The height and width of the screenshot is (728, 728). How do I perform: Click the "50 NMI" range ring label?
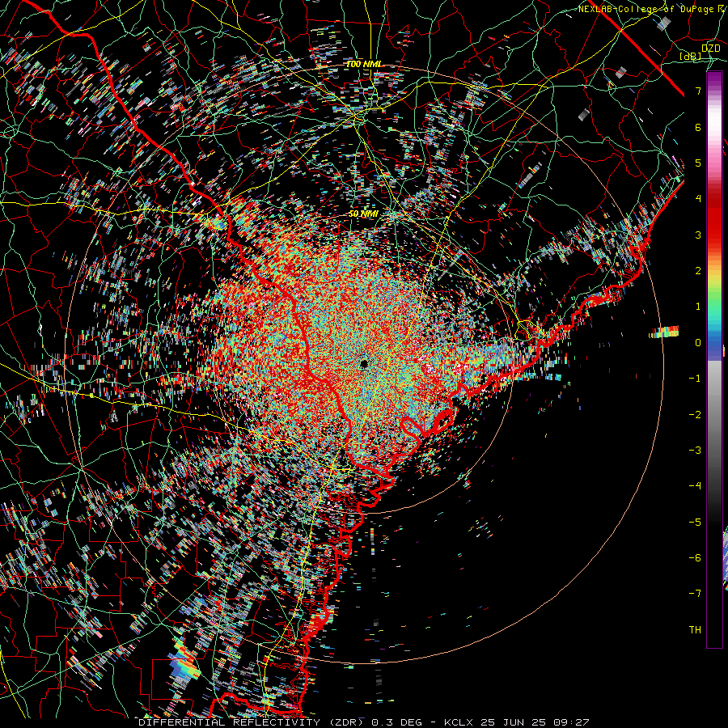[x=363, y=214]
